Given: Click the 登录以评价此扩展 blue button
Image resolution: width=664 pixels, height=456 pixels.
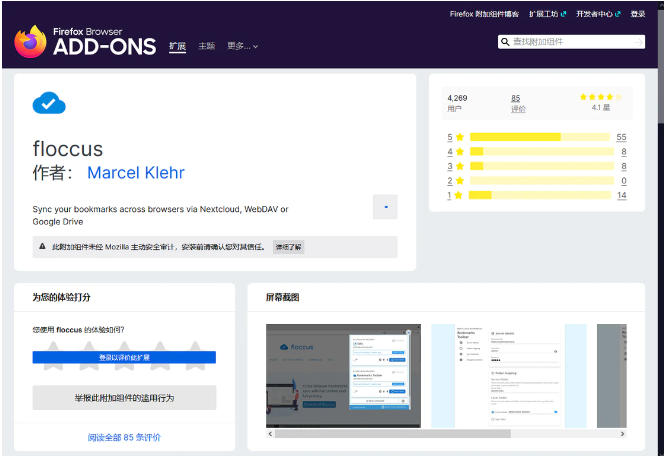Looking at the screenshot, I should tap(124, 357).
